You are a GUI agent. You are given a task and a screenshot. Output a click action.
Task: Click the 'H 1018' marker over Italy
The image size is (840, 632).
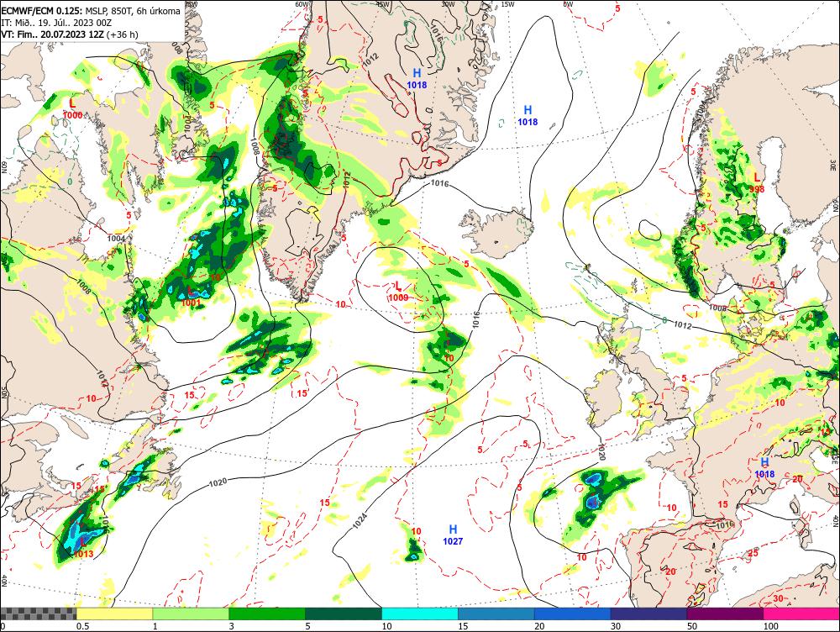[x=764, y=467]
